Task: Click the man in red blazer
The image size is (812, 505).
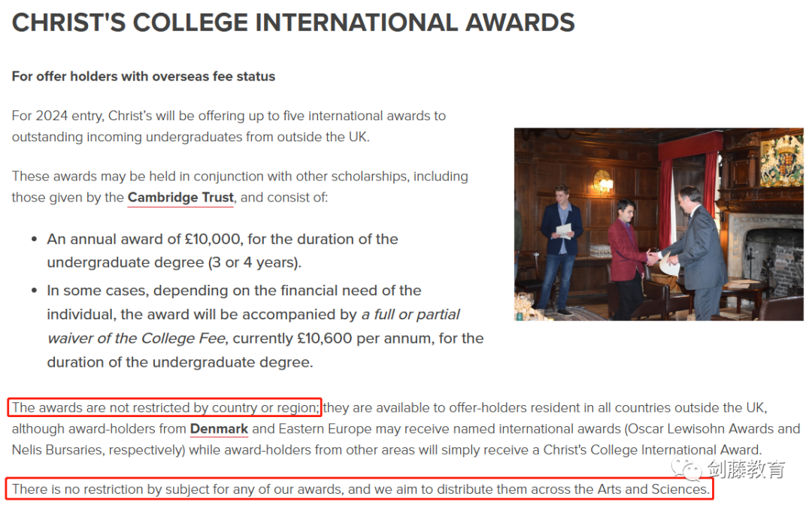Action: coord(628,259)
